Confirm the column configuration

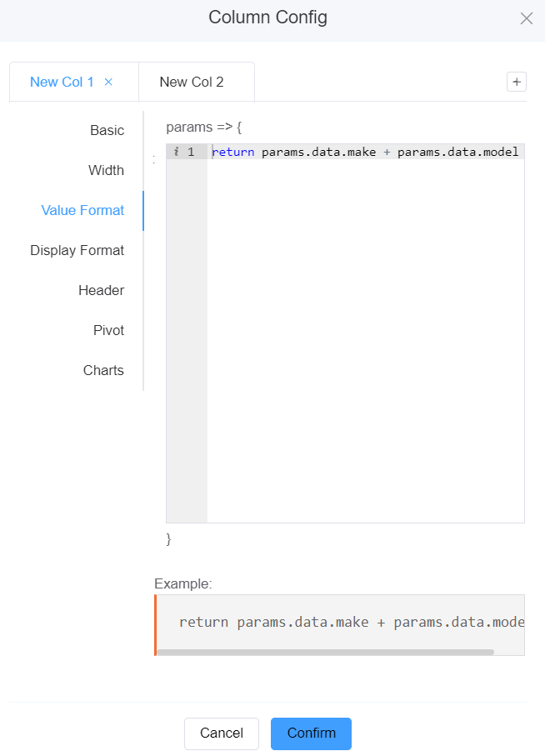311,733
